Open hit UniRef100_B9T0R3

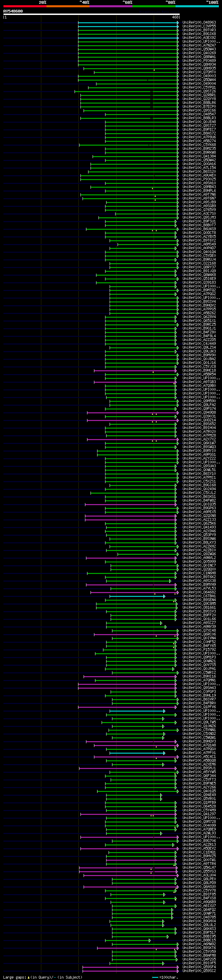(x=199, y=30)
